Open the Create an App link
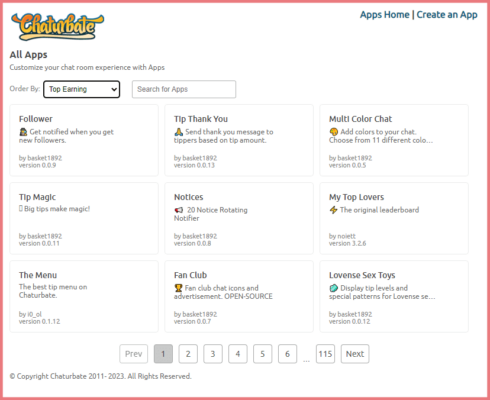Screen dimensions: 490x400 coord(447,15)
